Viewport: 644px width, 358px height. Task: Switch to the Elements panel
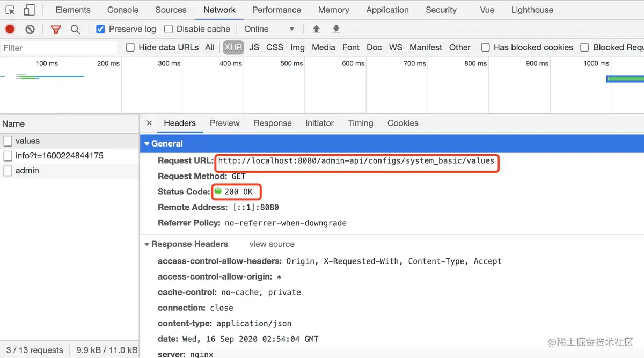coord(73,10)
